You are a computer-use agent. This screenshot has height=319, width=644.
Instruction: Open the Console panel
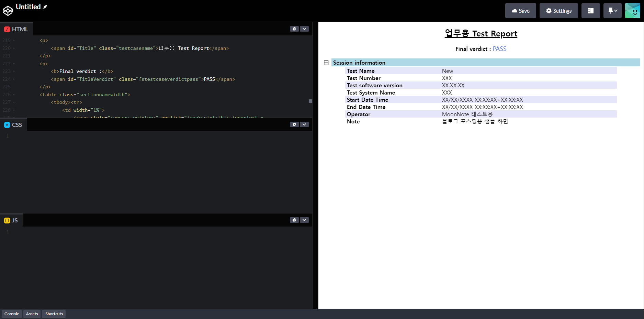coord(12,314)
